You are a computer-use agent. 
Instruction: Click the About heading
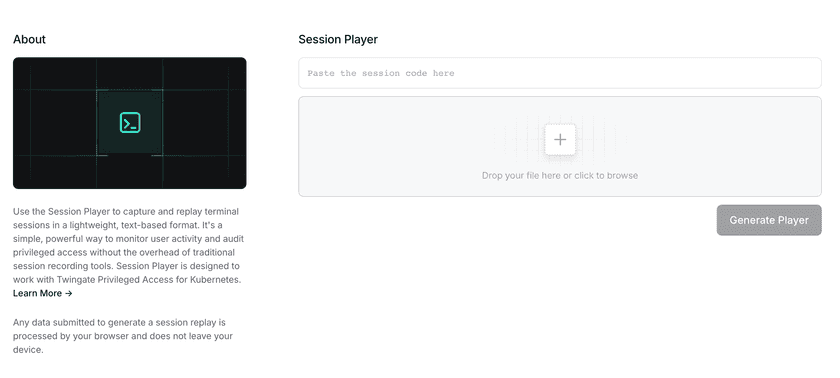pyautogui.click(x=29, y=39)
